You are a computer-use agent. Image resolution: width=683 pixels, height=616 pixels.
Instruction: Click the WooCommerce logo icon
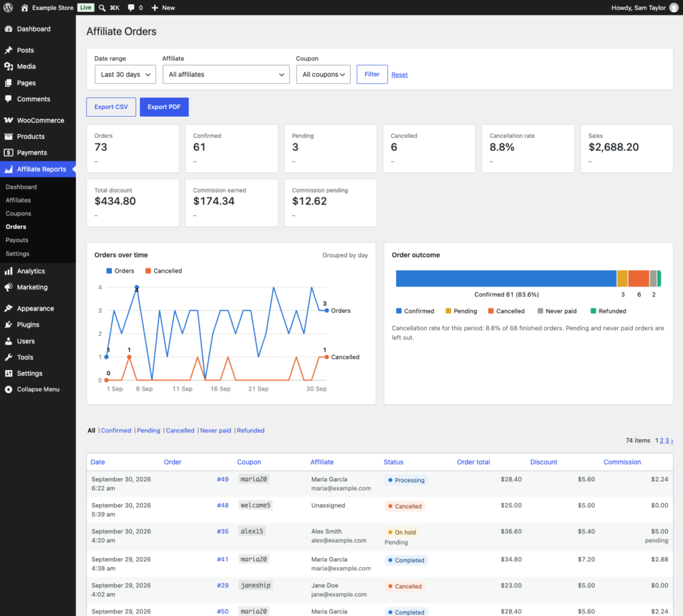click(x=9, y=120)
